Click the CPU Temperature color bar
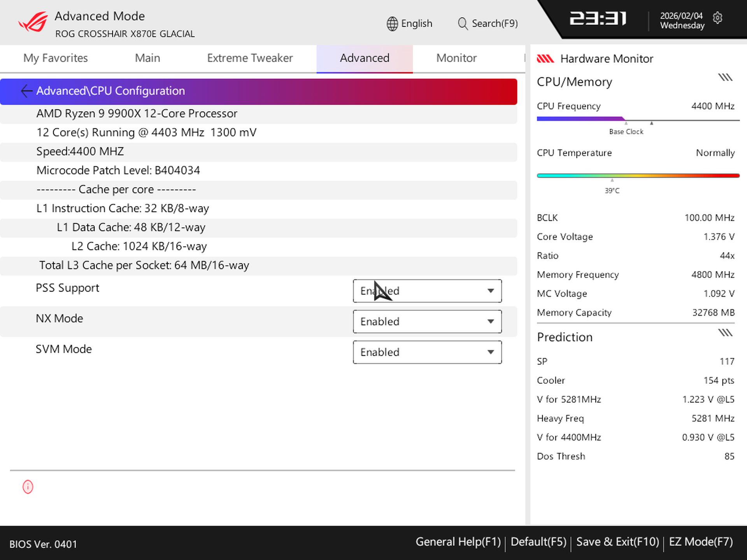The width and height of the screenshot is (747, 560). coord(638,176)
